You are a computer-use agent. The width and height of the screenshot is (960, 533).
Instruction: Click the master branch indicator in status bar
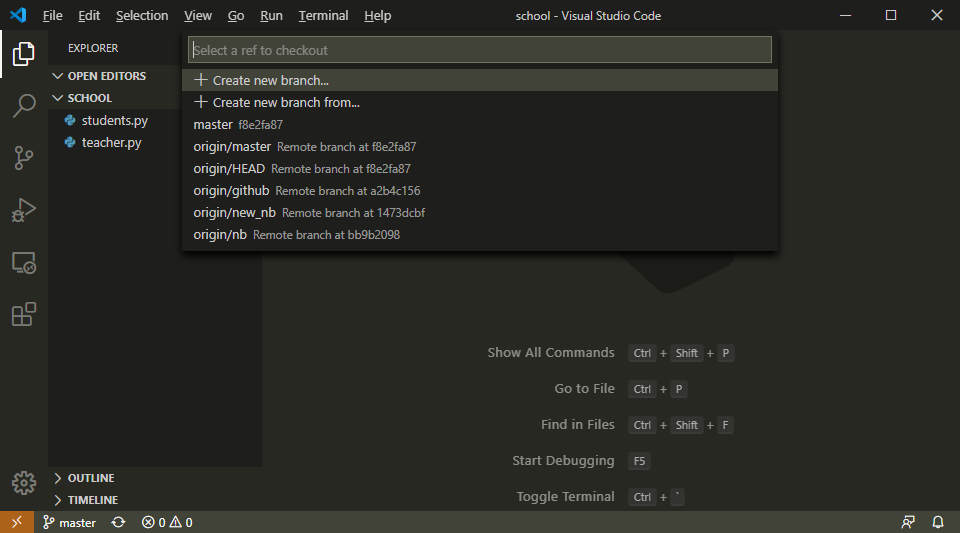pos(69,523)
